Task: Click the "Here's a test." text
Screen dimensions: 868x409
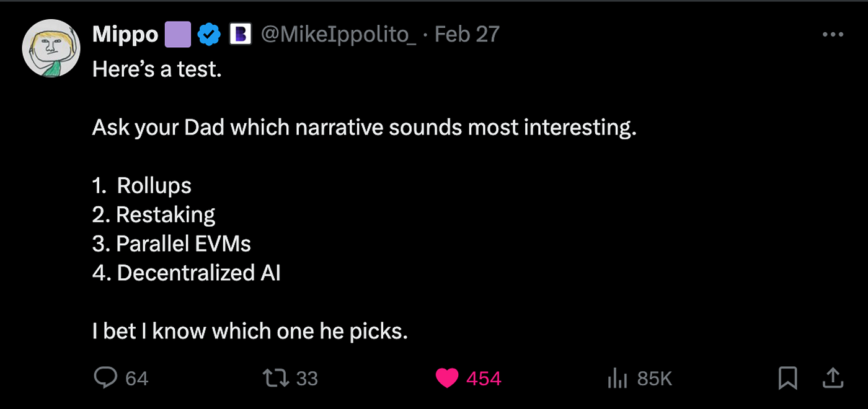Action: point(157,69)
